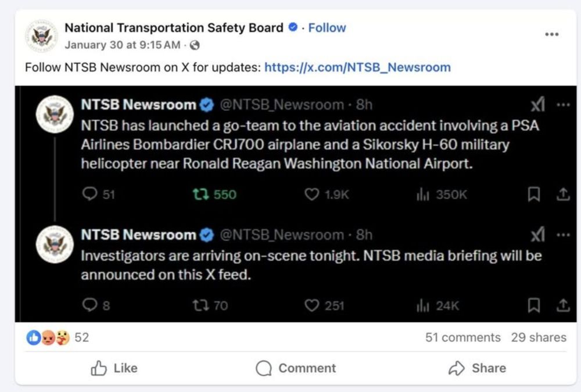581x392 pixels.
Task: Click the NTSB profile picture on the post
Action: pyautogui.click(x=41, y=36)
